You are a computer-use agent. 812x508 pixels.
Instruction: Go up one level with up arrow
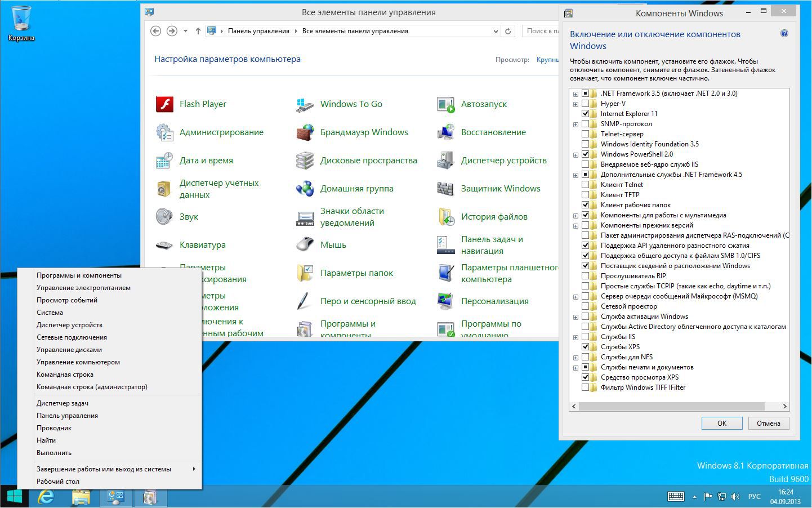point(198,31)
